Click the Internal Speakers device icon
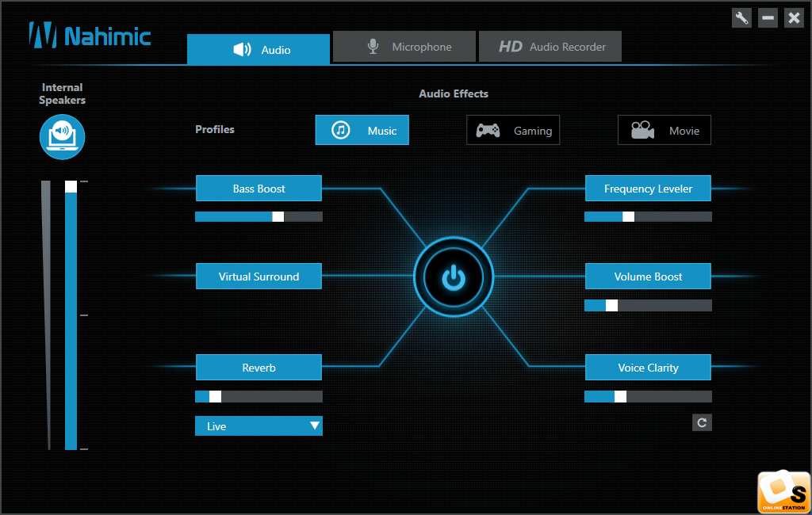Image resolution: width=812 pixels, height=515 pixels. (x=62, y=137)
